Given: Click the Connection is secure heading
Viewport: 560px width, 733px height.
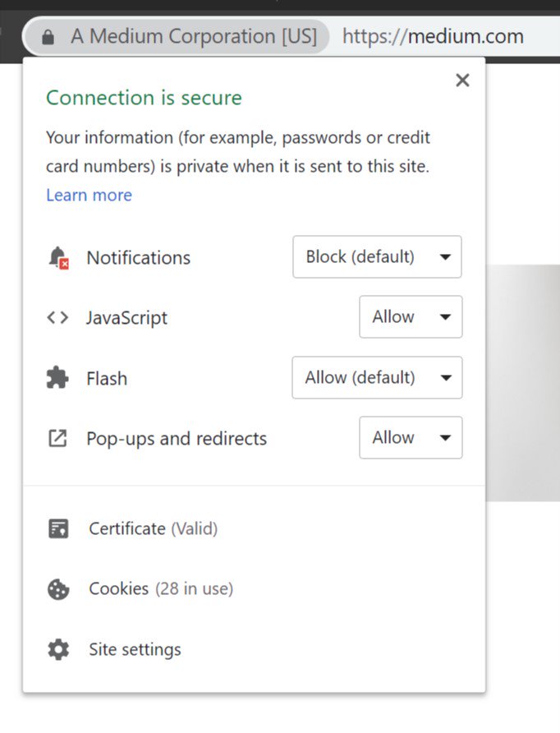Looking at the screenshot, I should (x=144, y=98).
